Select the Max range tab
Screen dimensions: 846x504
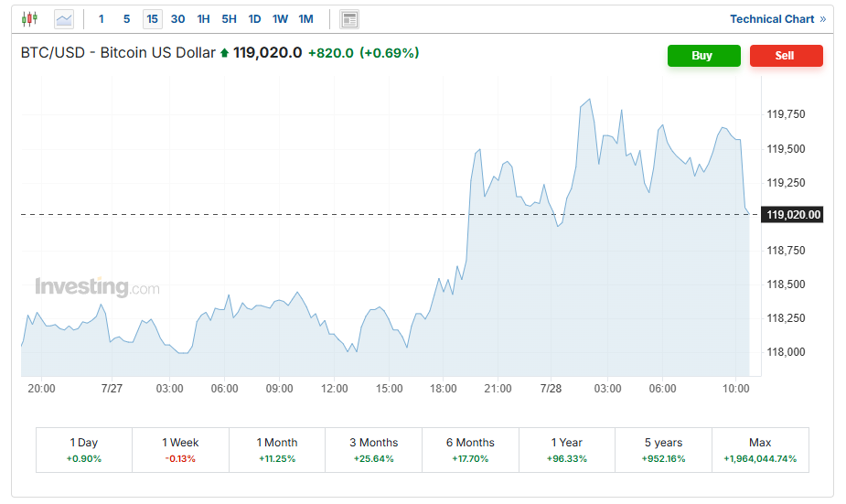(x=760, y=450)
